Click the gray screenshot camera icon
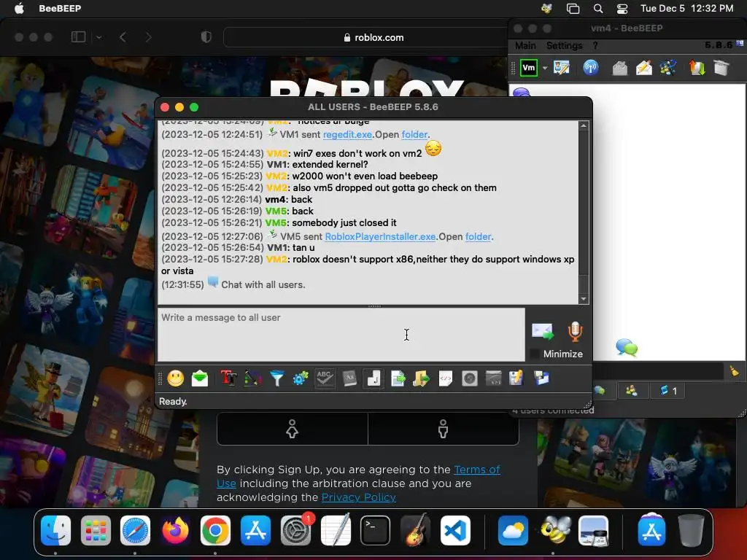 pos(469,378)
